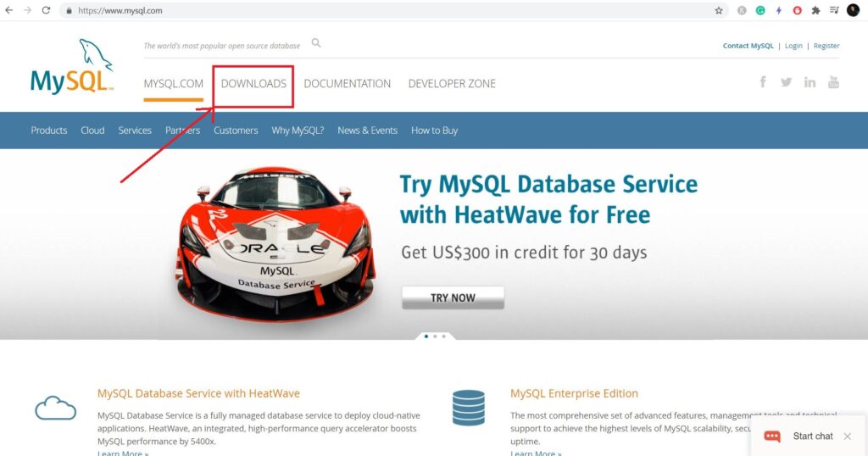
Task: Open the media control playlist icon
Action: pyautogui.click(x=834, y=10)
